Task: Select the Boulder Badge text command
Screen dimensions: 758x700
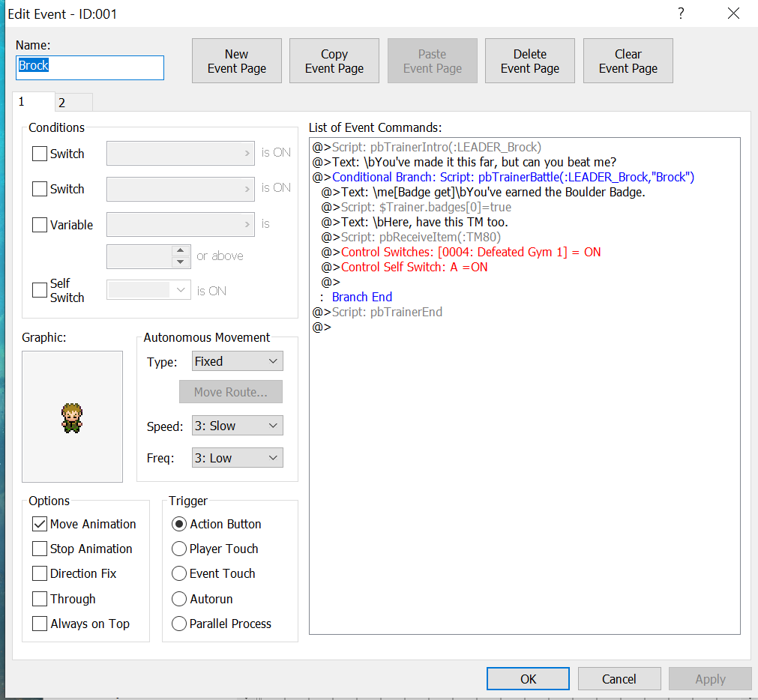Action: click(x=484, y=192)
